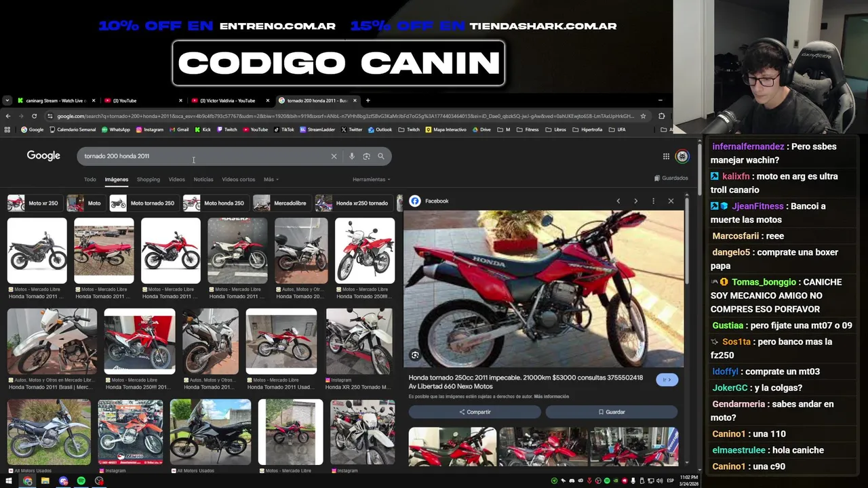Image resolution: width=868 pixels, height=488 pixels.
Task: Click the Compartir share button
Action: [475, 412]
